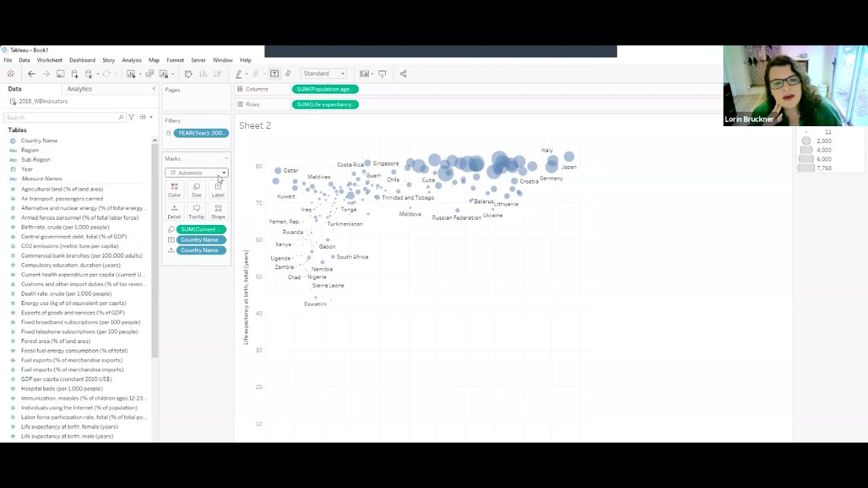Select the Sub-Region field
Viewport: 868px width, 488px height.
tap(35, 160)
